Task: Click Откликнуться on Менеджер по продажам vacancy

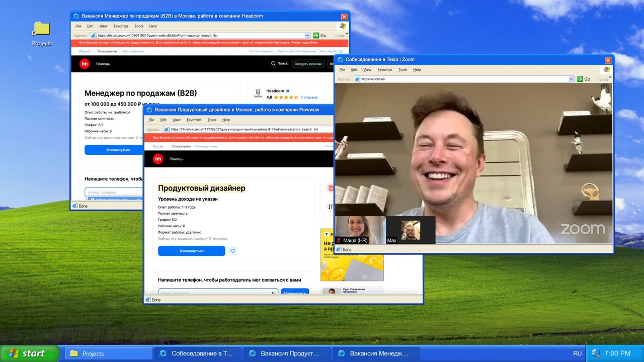Action: point(114,150)
